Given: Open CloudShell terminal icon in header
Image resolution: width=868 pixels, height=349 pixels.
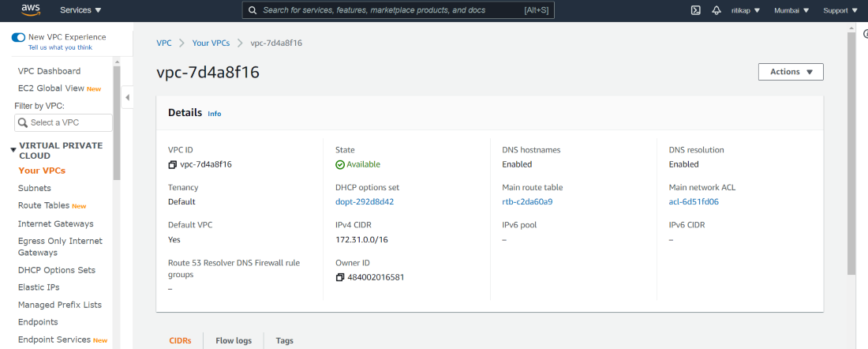Looking at the screenshot, I should point(696,10).
